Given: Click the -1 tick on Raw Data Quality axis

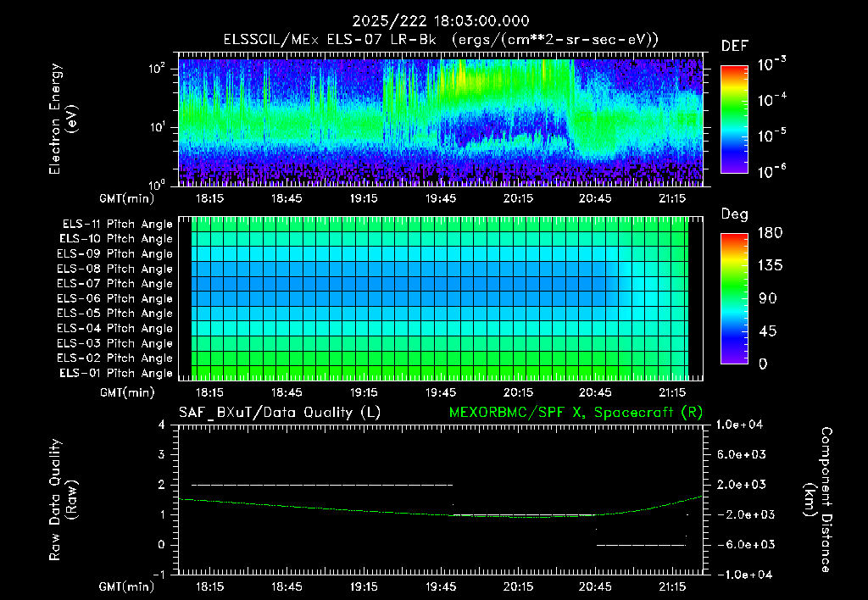Looking at the screenshot, I should coord(159,575).
